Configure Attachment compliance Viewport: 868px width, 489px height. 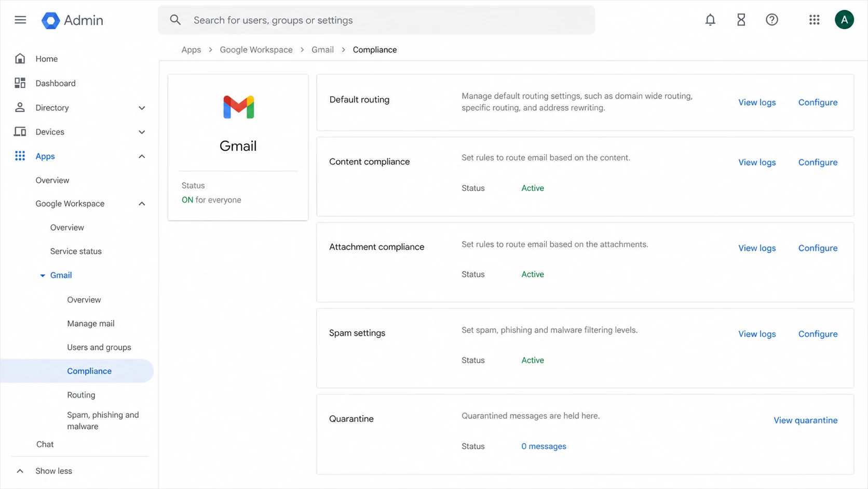818,248
